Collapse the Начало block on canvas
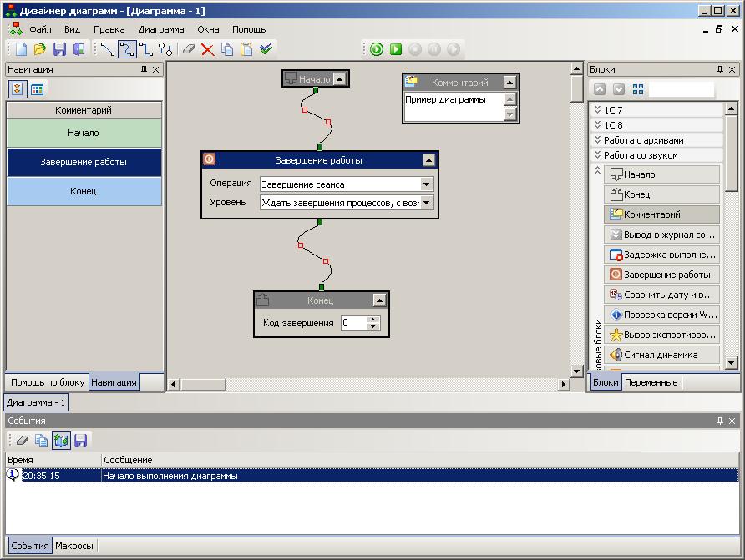This screenshot has height=560, width=745. (339, 78)
